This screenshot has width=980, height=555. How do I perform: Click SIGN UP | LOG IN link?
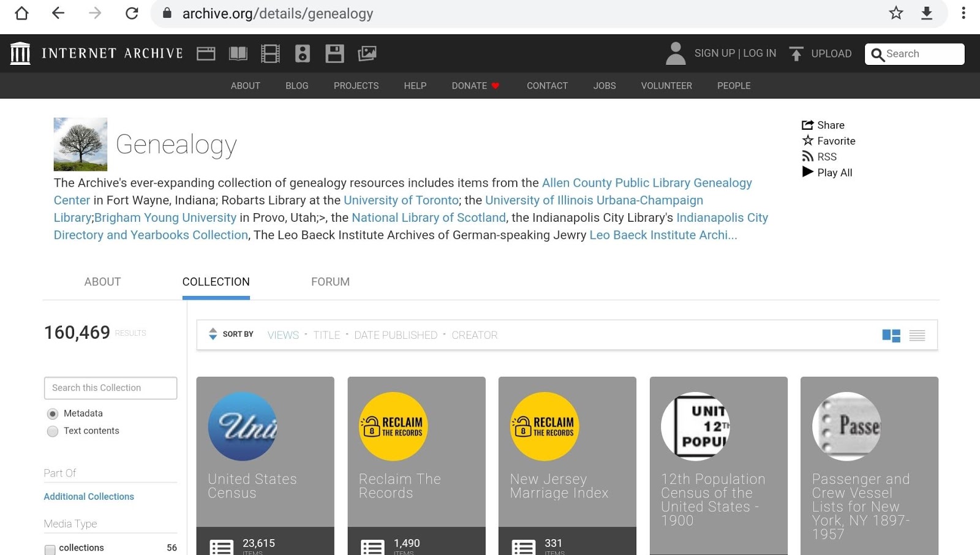click(735, 53)
